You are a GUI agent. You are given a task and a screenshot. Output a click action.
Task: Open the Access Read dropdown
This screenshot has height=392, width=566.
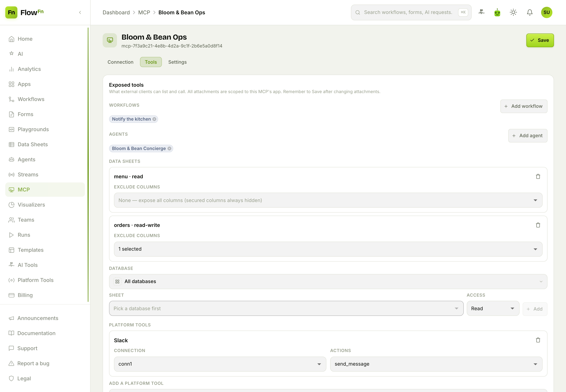[493, 309]
